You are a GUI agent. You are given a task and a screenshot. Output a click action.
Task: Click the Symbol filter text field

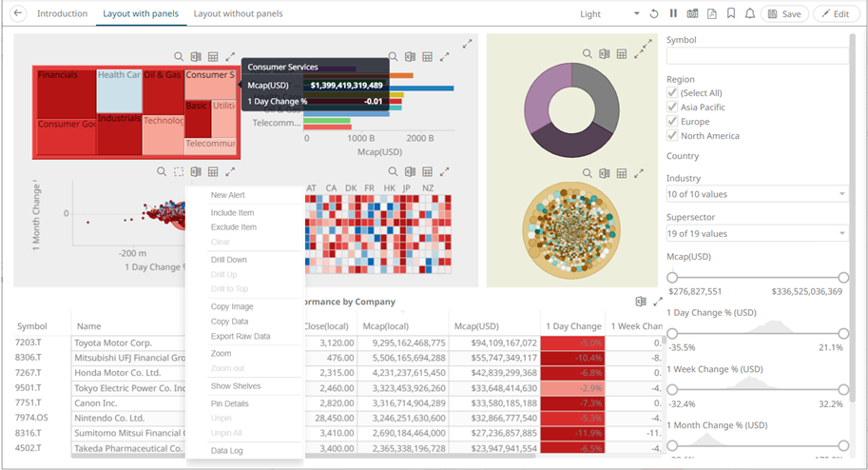pyautogui.click(x=756, y=56)
